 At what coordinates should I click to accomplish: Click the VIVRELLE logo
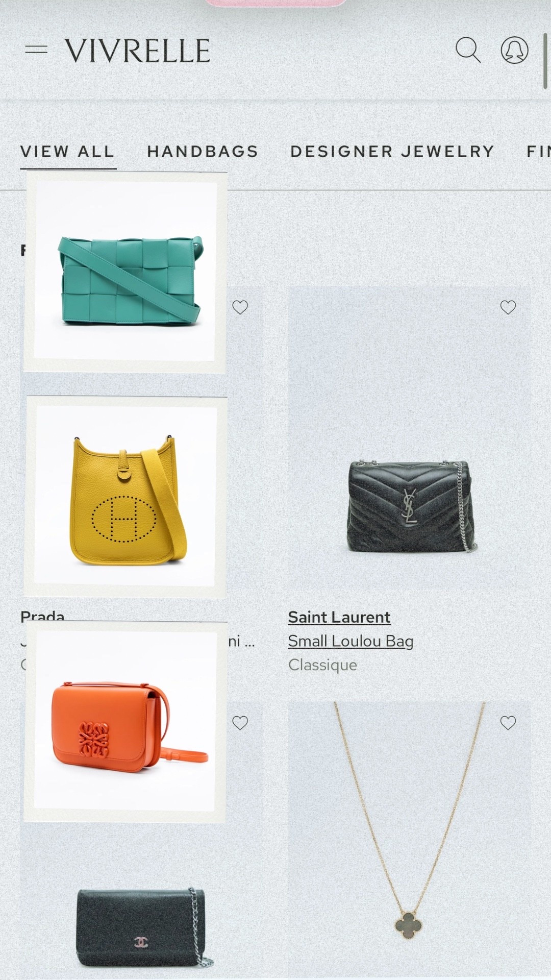click(x=138, y=51)
